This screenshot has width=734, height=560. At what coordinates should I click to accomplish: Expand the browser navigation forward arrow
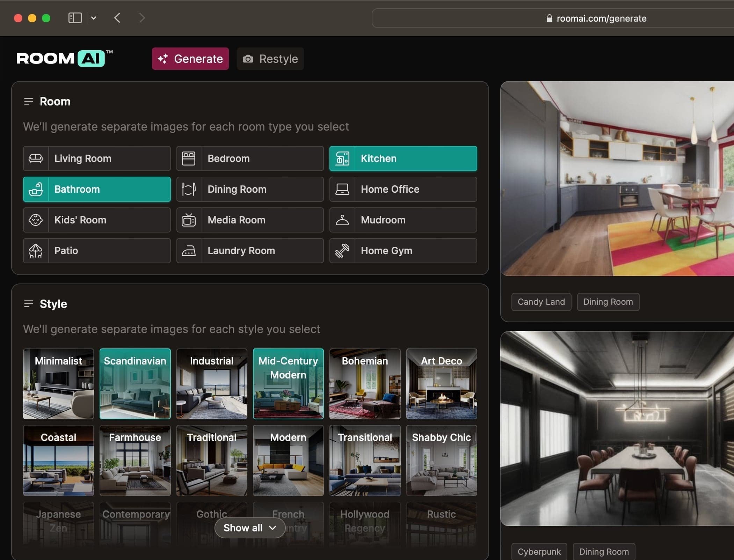coord(141,17)
